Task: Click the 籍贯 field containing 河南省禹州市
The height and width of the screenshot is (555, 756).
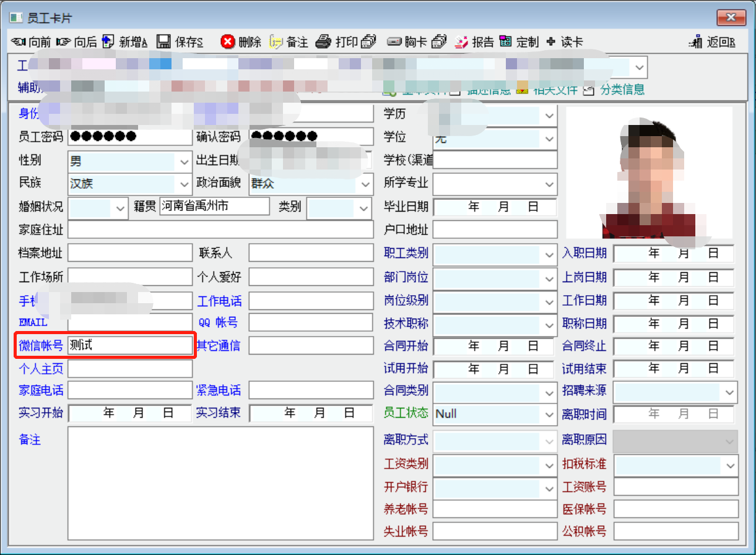Action: point(214,207)
